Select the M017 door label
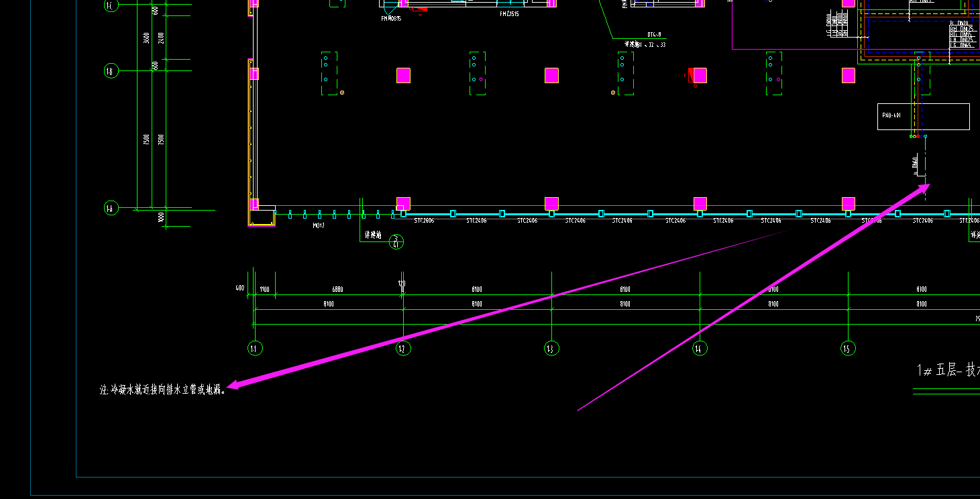Viewport: 980px width, 499px height. click(319, 226)
